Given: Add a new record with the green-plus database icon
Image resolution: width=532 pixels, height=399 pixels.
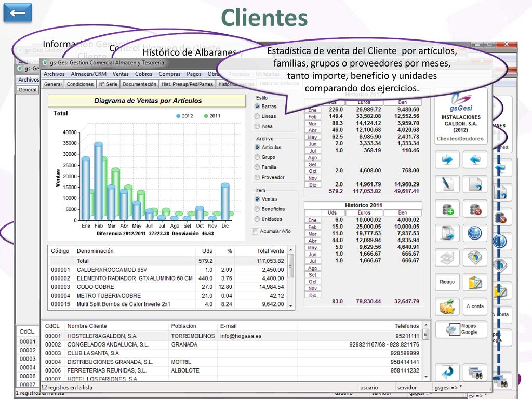Looking at the screenshot, I should tap(447, 209).
